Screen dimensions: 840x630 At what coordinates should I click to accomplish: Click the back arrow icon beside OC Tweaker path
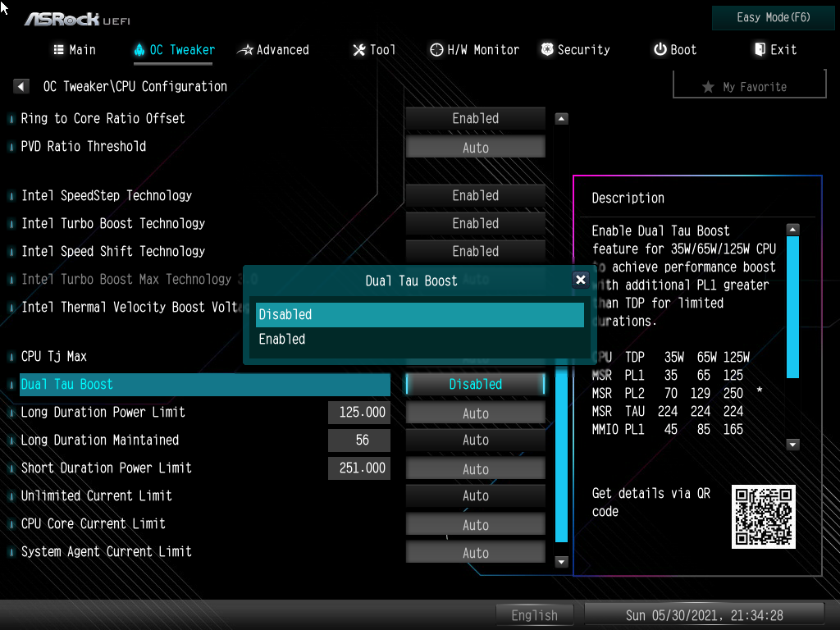pos(21,86)
